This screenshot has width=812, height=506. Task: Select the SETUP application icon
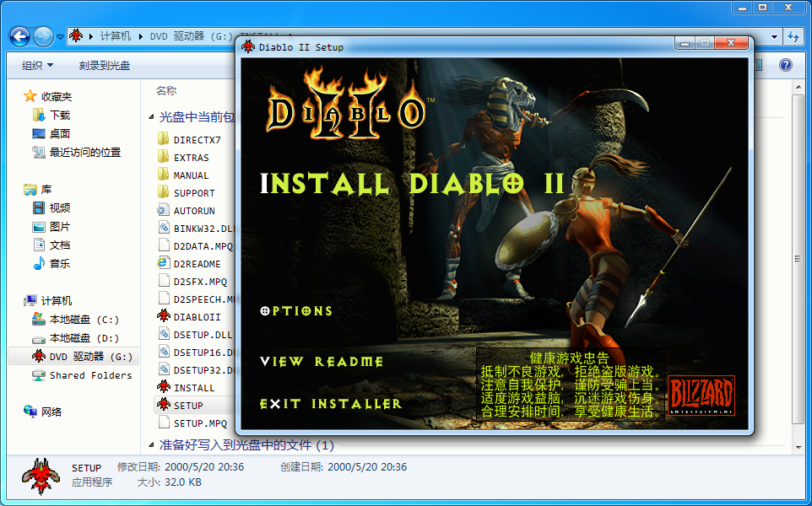(163, 405)
